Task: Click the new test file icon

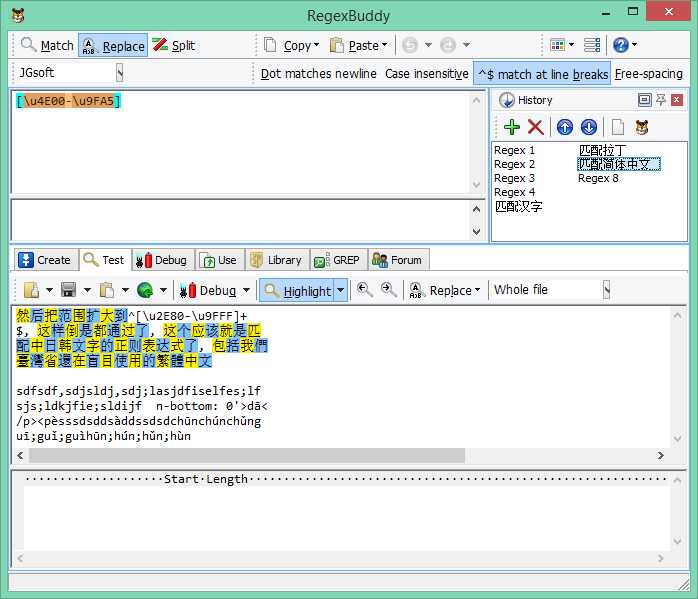Action: tap(31, 290)
